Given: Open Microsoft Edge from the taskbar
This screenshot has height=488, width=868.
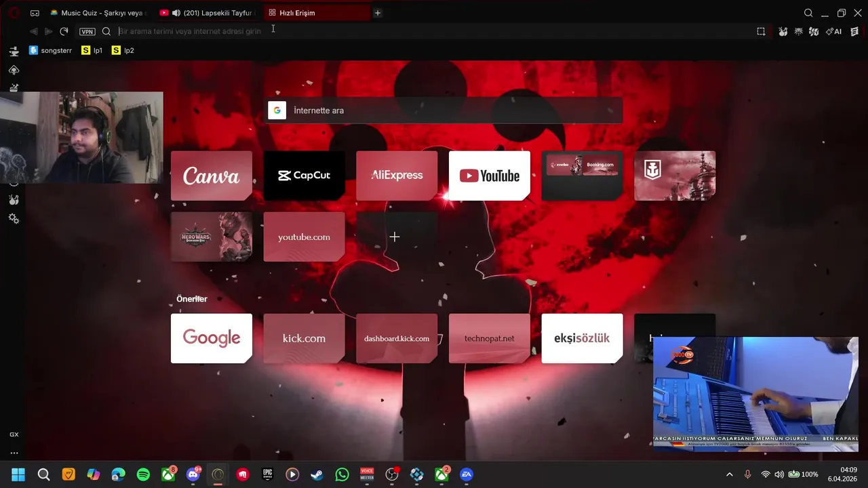Looking at the screenshot, I should [119, 474].
